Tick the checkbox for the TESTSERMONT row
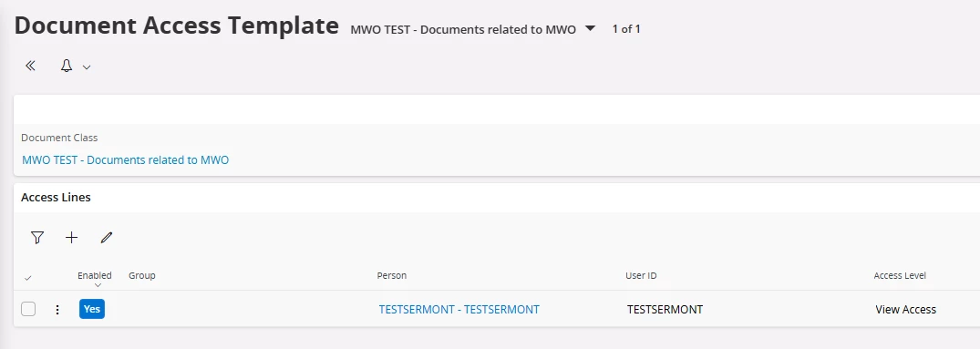Image resolution: width=980 pixels, height=349 pixels. [28, 309]
